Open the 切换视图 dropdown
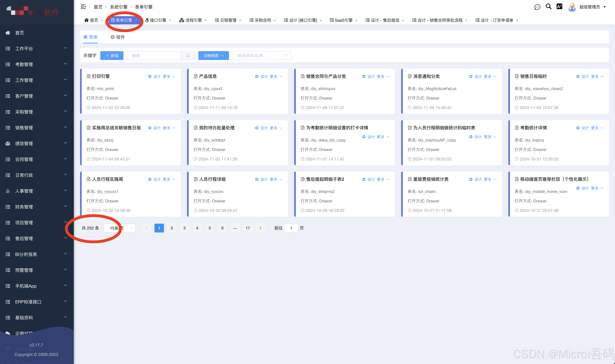 213,56
